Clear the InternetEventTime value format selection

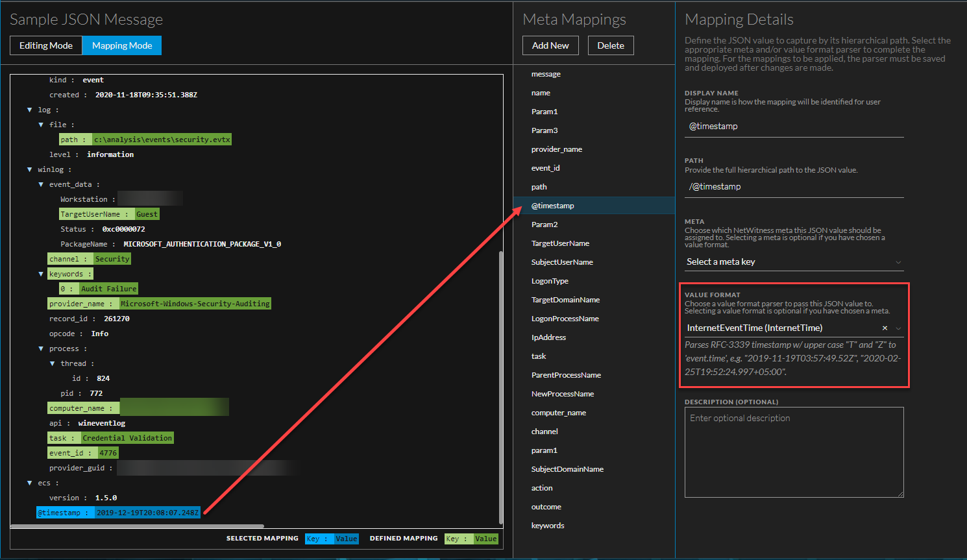click(885, 328)
